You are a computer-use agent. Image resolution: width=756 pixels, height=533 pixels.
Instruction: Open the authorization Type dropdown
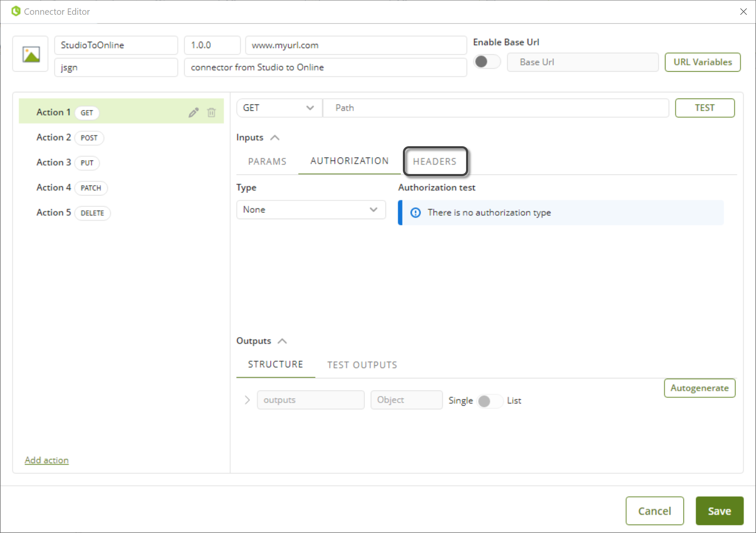311,210
